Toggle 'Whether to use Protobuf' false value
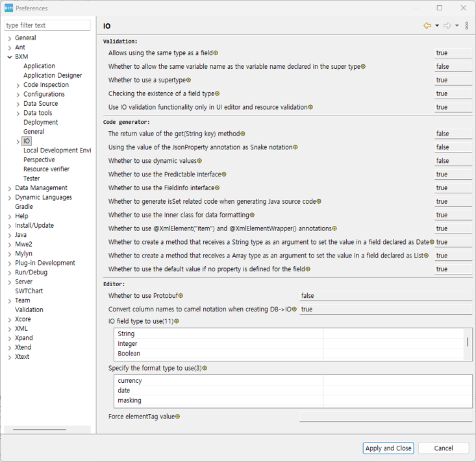Screen dimensions: 476x462 (x=385, y=296)
